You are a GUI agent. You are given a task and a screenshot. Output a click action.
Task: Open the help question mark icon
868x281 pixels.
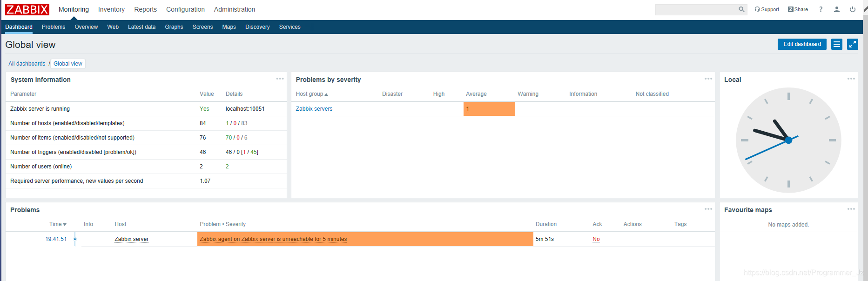[x=821, y=9]
